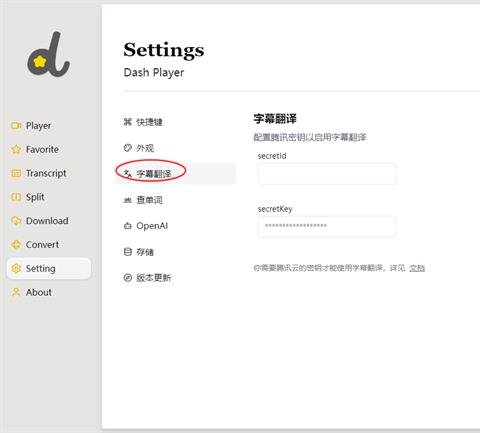Click the Setting gear icon
Screen dimensions: 480x433
pos(16,268)
